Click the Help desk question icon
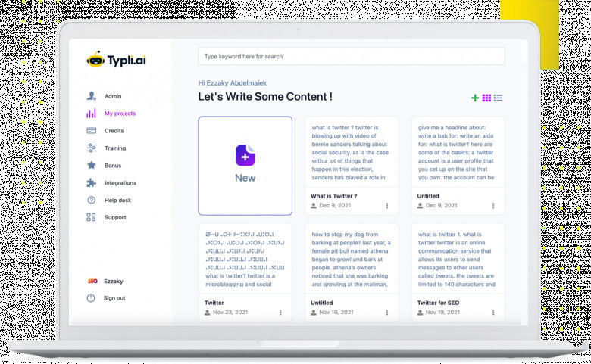This screenshot has width=591, height=364. pyautogui.click(x=92, y=201)
